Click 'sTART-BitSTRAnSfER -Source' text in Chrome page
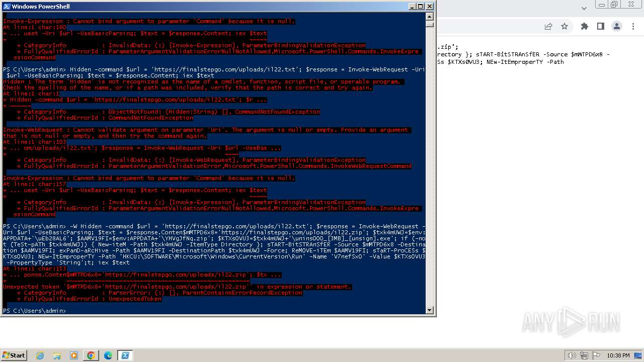Viewport: 644px width, 362px height. (x=522, y=54)
